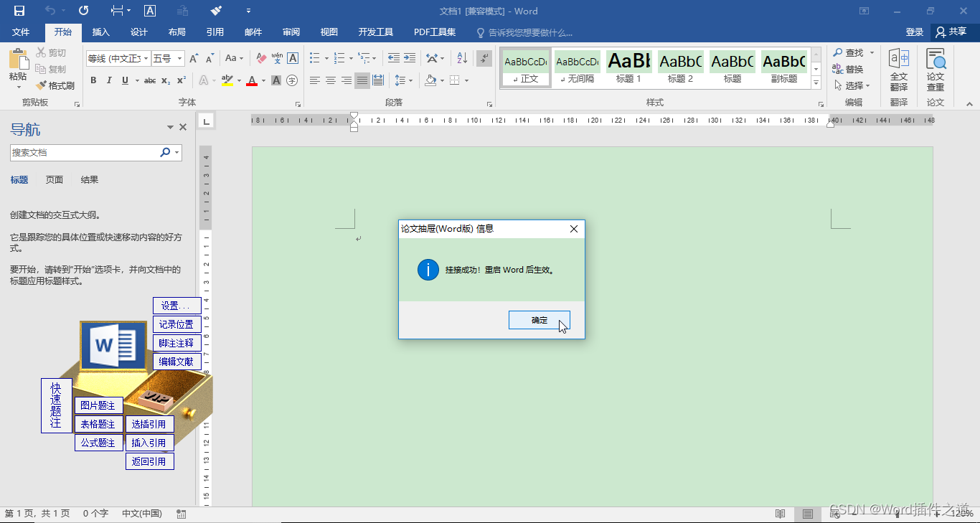Click the 图片题注 button
980x523 pixels.
pyautogui.click(x=98, y=406)
